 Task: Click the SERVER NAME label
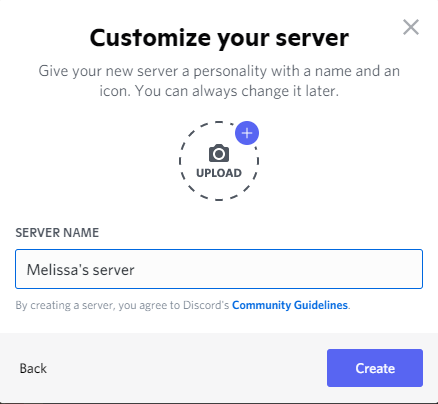pyautogui.click(x=57, y=233)
